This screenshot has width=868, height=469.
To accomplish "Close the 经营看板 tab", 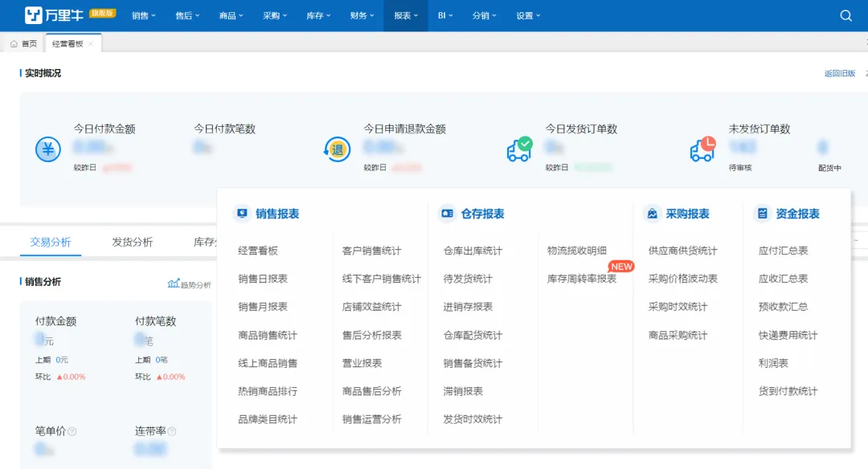I will coord(91,44).
